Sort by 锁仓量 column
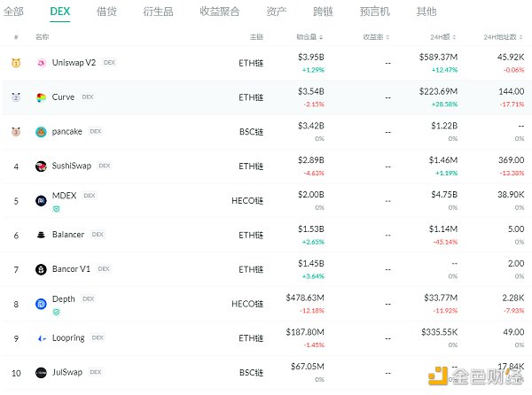 click(x=309, y=37)
